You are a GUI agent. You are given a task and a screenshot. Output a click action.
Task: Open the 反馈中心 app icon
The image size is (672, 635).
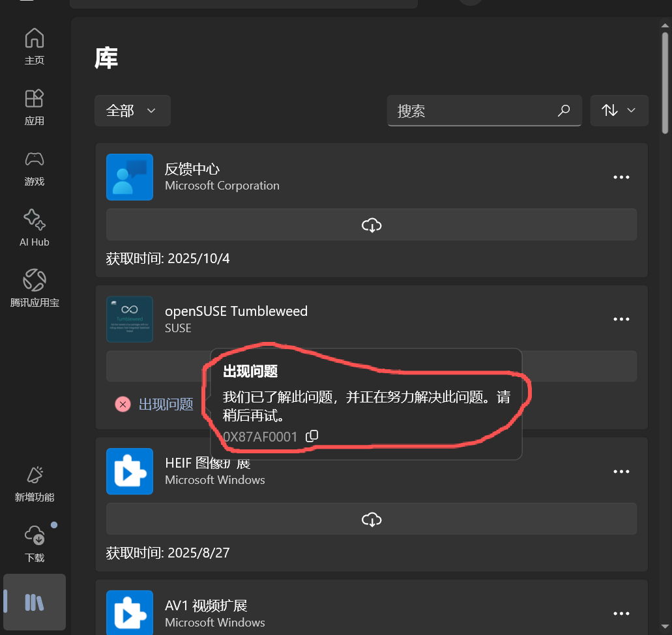(x=130, y=177)
